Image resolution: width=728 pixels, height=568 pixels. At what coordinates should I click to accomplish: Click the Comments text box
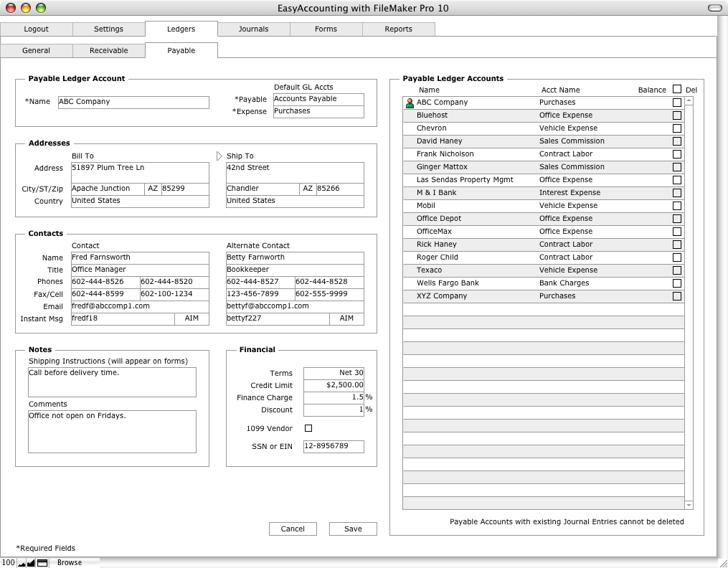coord(112,432)
